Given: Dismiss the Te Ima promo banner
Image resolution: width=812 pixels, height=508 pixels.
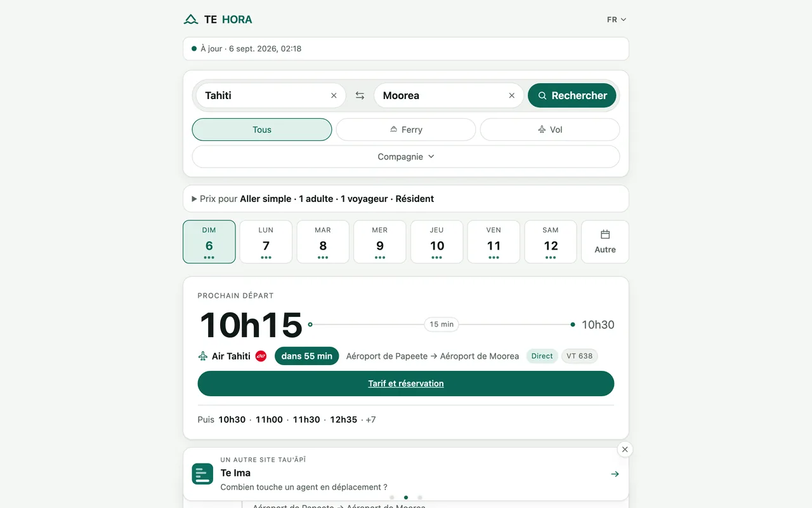Looking at the screenshot, I should click(625, 450).
